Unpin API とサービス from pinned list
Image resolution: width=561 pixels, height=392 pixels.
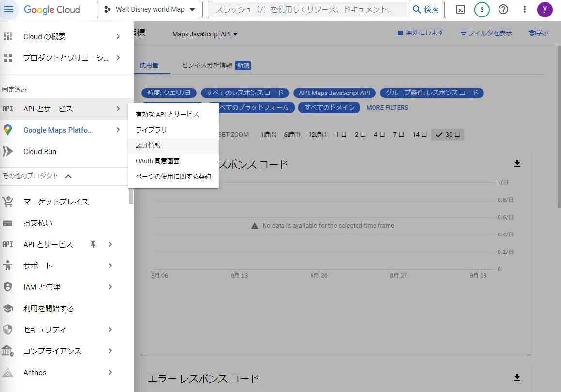93,244
